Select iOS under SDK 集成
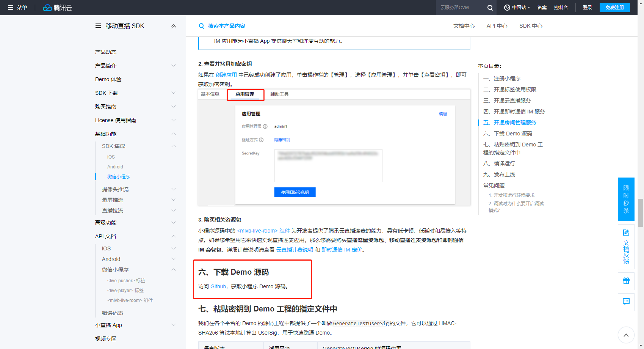 111,157
